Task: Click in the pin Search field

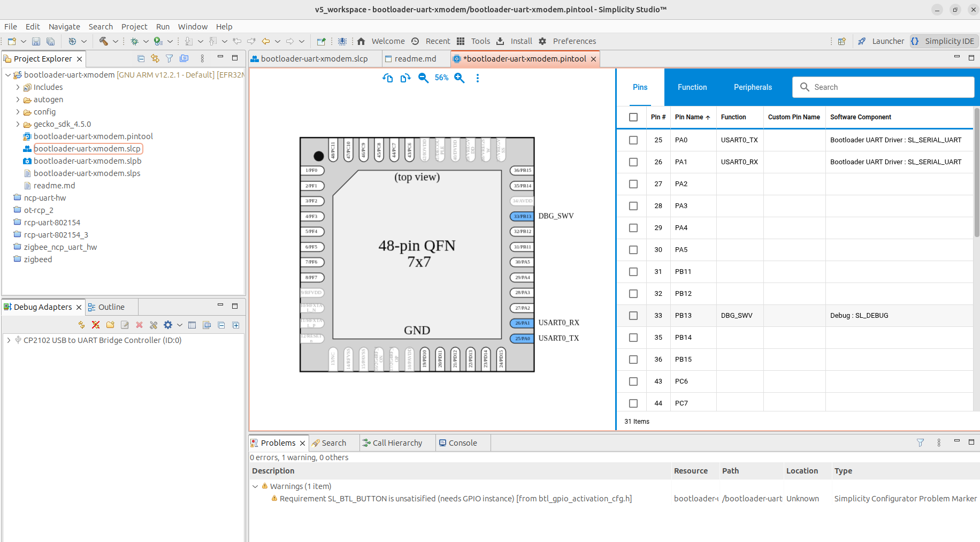Action: (883, 87)
